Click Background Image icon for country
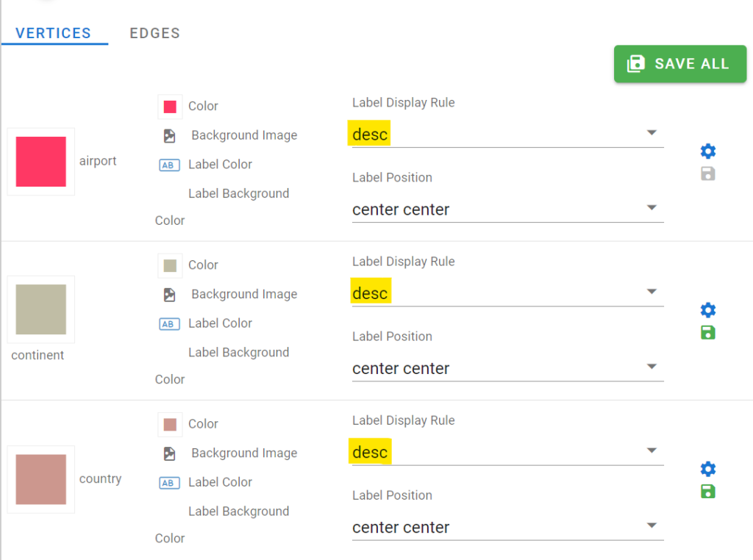753x560 pixels. click(x=170, y=453)
